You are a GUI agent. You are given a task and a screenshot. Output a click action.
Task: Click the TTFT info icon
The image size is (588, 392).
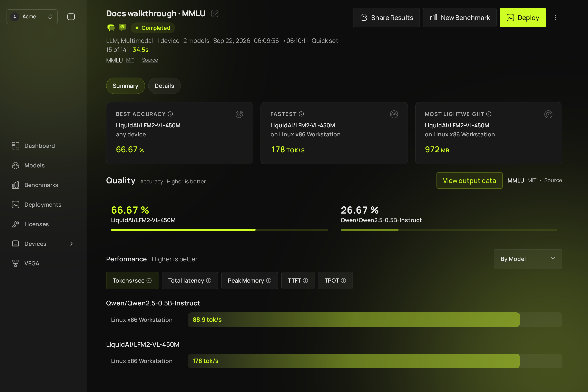point(305,281)
